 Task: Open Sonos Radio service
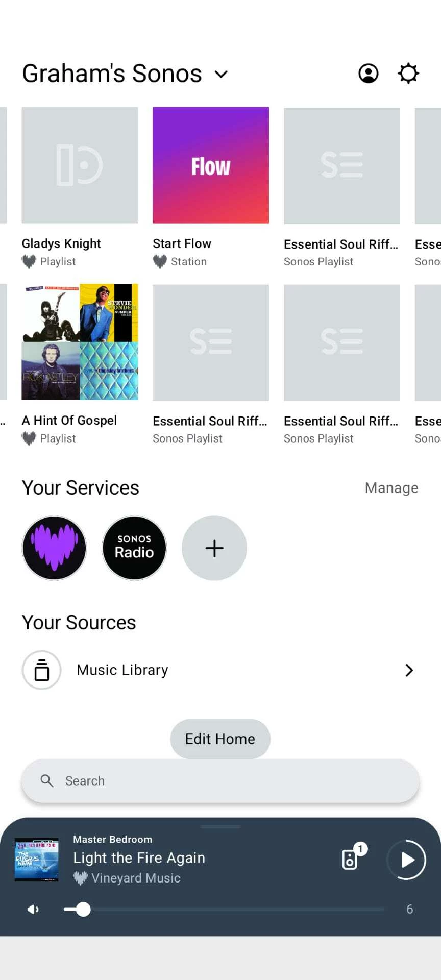tap(134, 548)
